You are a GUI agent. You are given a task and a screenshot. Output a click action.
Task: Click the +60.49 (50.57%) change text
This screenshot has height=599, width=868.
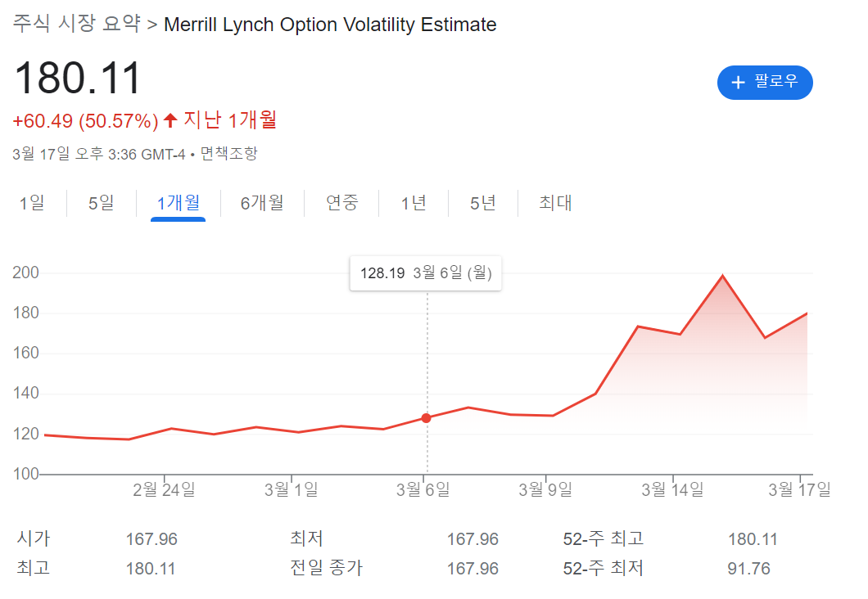coord(86,120)
